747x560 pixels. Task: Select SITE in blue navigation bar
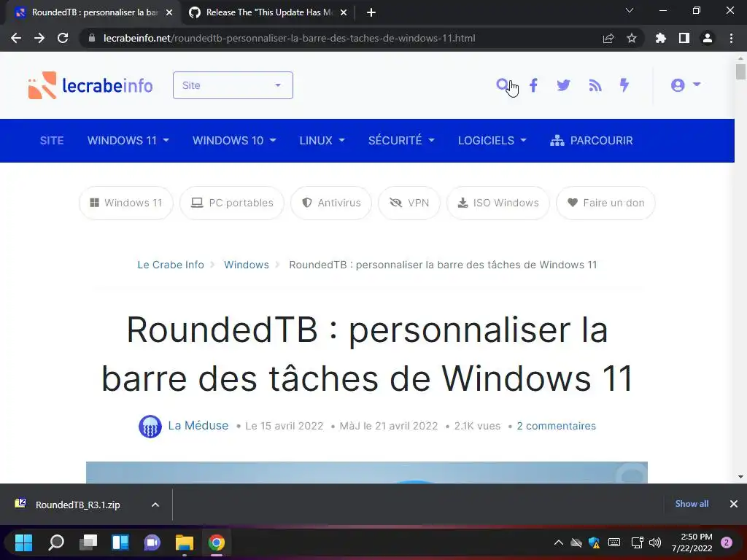[x=52, y=141]
